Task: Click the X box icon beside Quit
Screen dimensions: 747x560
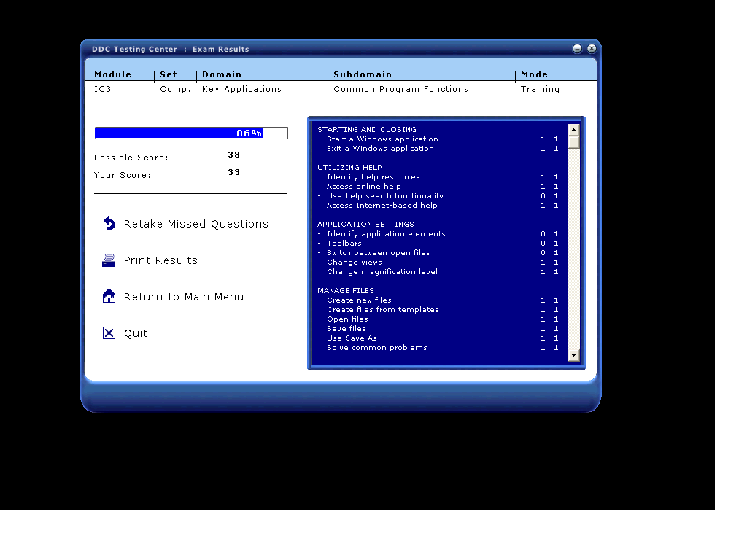Action: (109, 332)
